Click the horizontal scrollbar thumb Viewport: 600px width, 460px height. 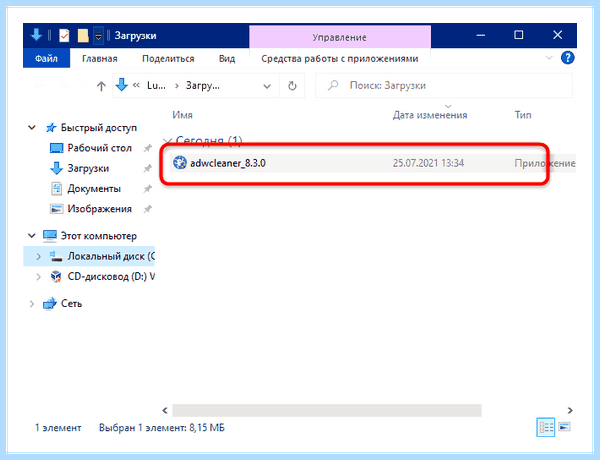point(326,410)
